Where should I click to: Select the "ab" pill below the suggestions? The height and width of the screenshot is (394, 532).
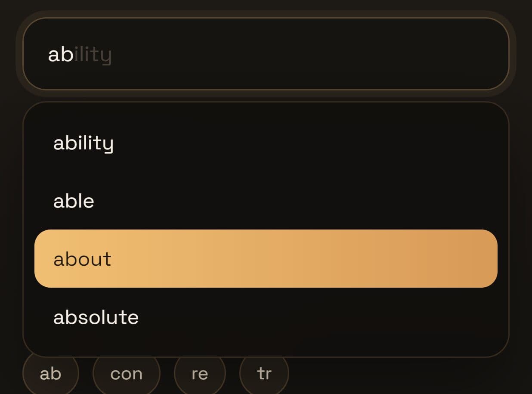click(51, 373)
